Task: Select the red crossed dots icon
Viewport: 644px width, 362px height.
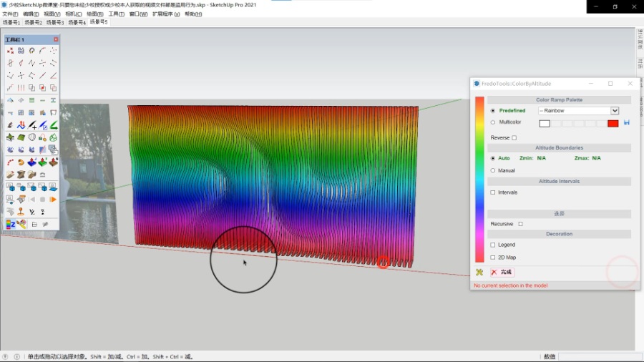Action: [10, 51]
